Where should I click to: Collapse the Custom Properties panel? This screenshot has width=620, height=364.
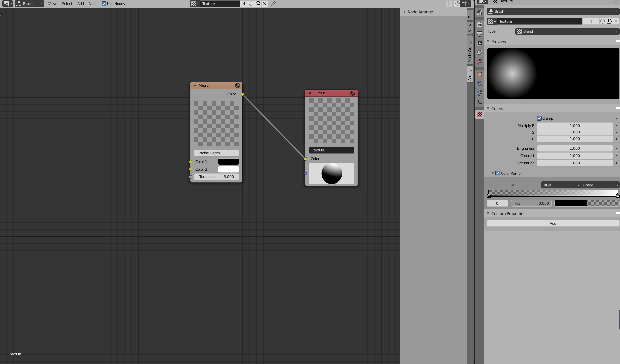click(488, 214)
